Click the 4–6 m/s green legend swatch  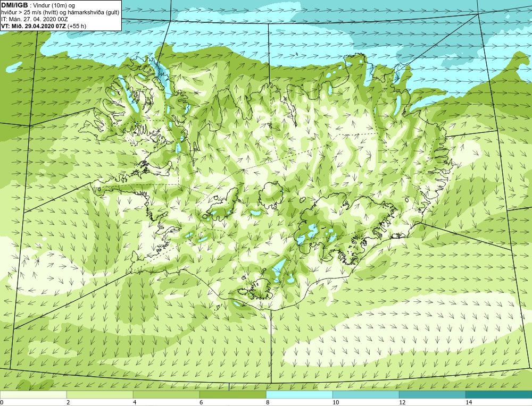(166, 394)
